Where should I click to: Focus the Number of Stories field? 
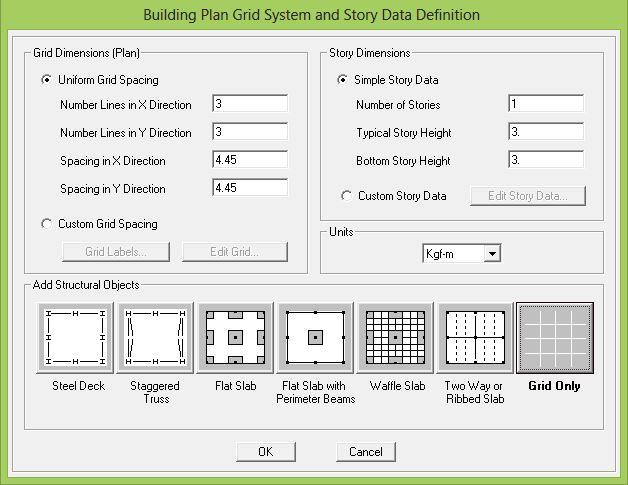pos(546,104)
